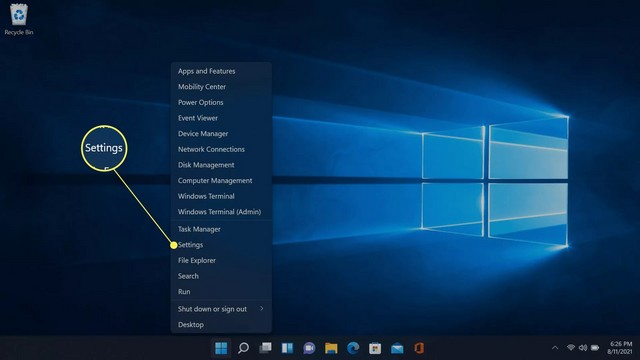Screen dimensions: 640x360
Task: Launch Windows Terminal from the menu
Action: 221,196
